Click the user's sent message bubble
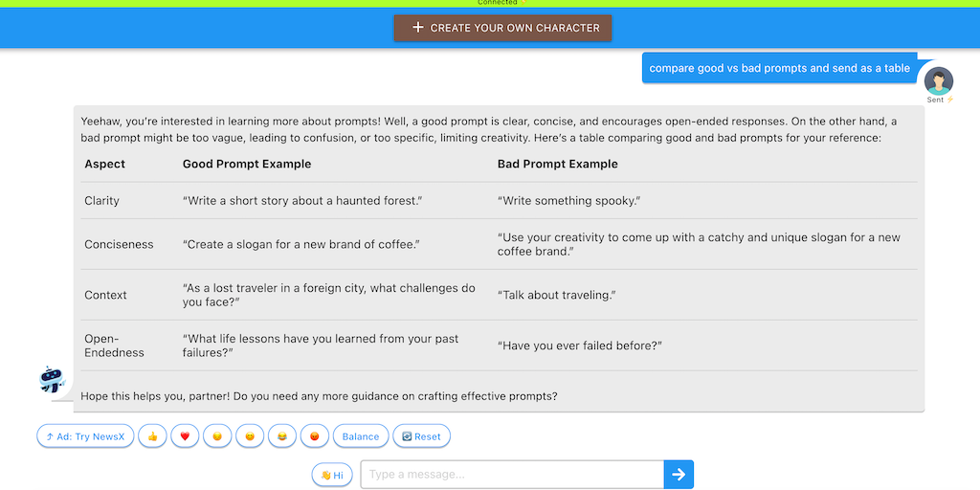Image resolution: width=980 pixels, height=490 pixels. point(779,68)
